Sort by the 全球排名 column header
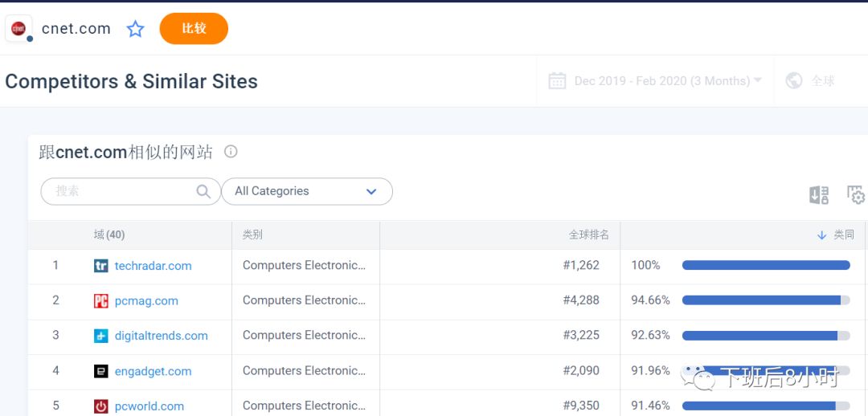 click(x=588, y=235)
